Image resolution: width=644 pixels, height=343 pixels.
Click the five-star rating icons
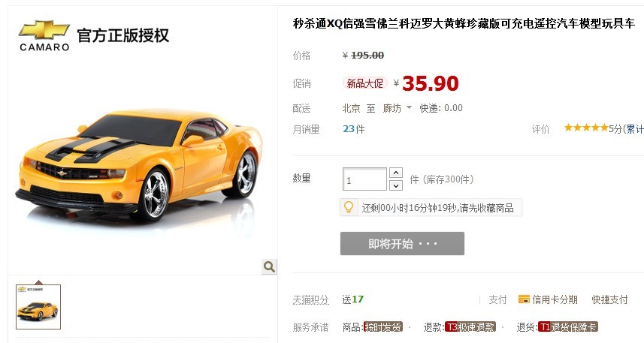(586, 128)
